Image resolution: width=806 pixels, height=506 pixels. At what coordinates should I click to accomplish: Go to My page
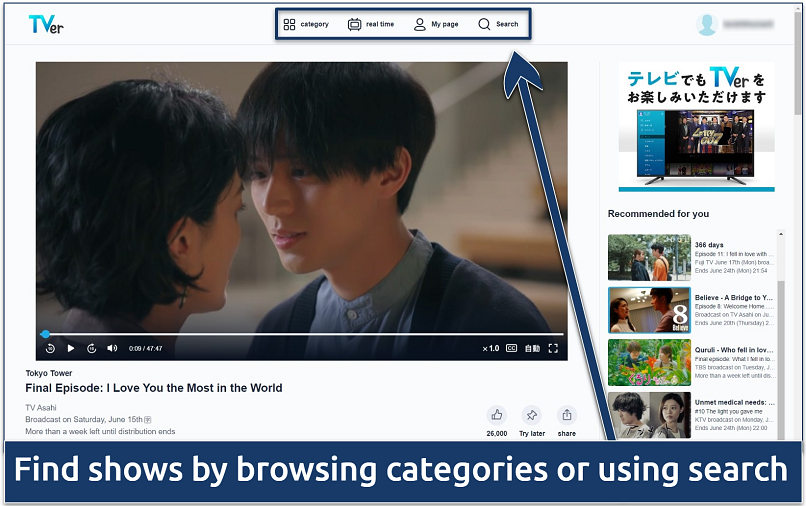pos(436,24)
